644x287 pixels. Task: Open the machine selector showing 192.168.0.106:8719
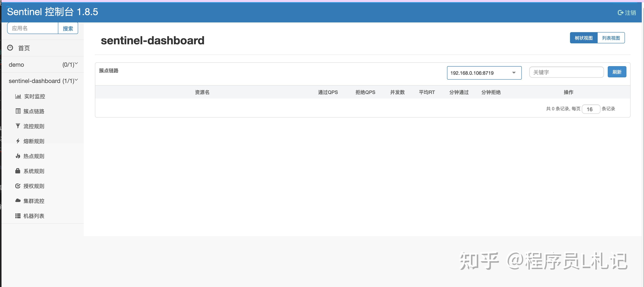[x=484, y=73]
